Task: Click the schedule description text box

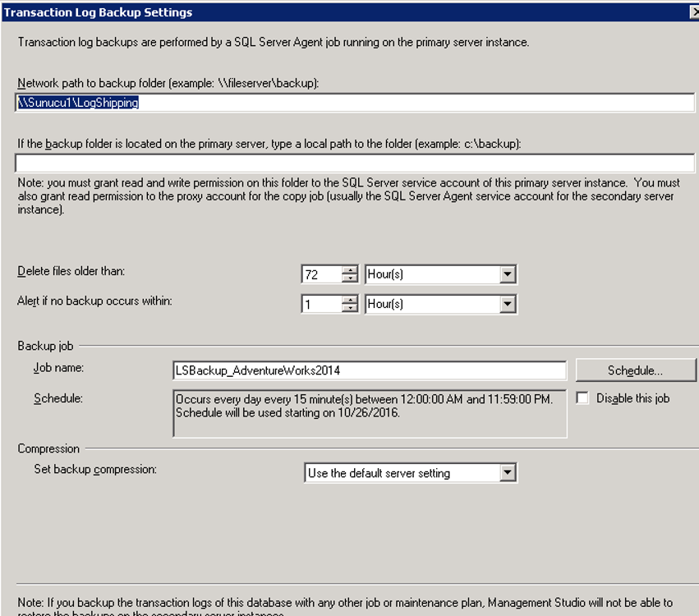Action: click(x=370, y=414)
